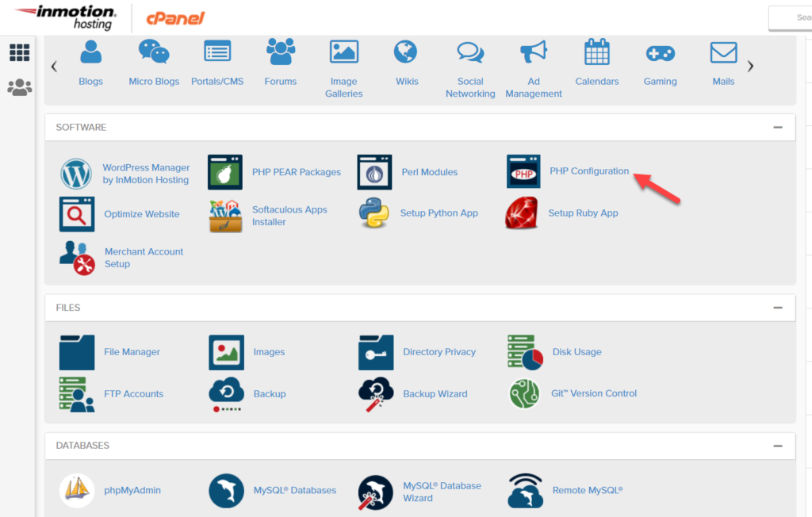Viewport: 812px width, 517px height.
Task: Show previous app categories with left chevron
Action: tap(54, 67)
